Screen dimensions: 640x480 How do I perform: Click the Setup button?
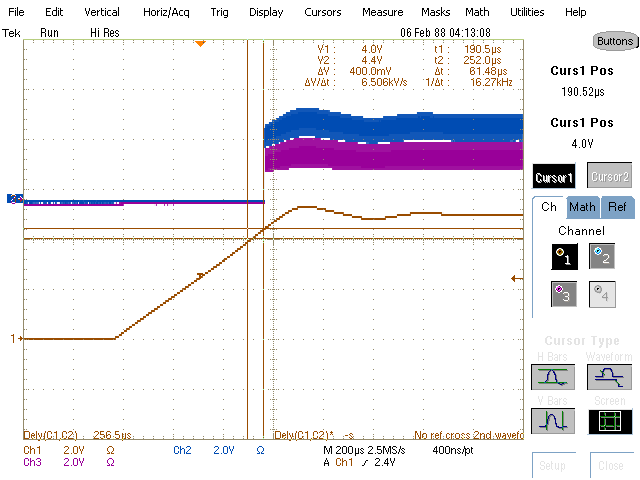tap(553, 465)
